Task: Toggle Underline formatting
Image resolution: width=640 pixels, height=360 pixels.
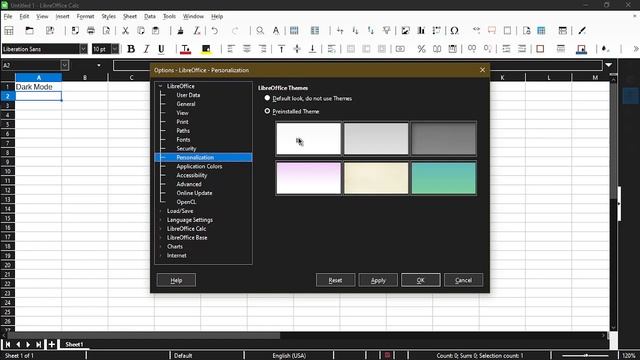Action: pos(161,49)
